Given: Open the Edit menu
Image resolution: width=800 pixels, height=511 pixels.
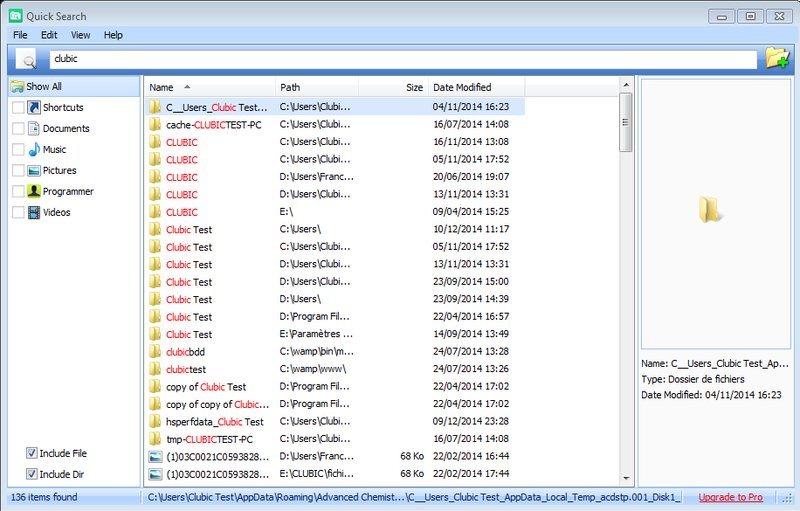Looking at the screenshot, I should (x=49, y=35).
